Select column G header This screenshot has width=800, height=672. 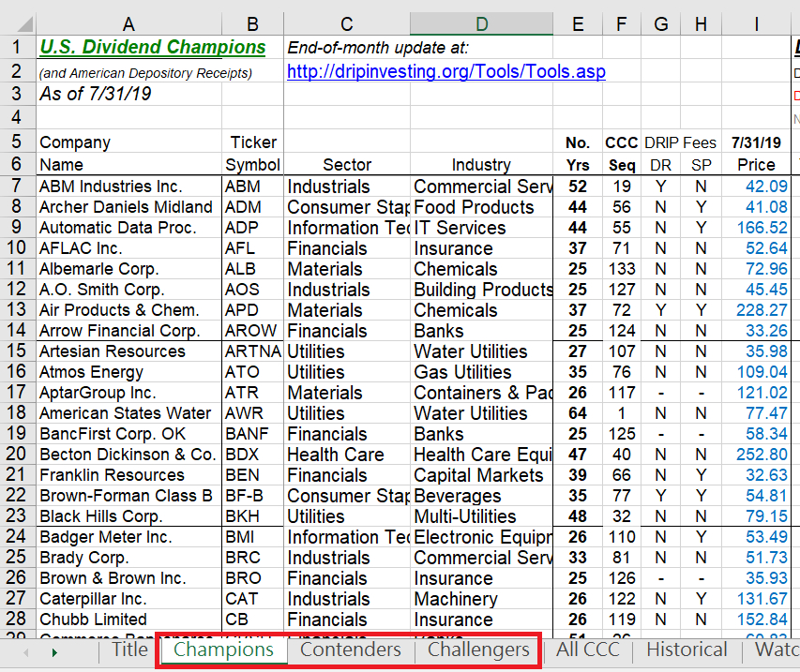click(660, 24)
